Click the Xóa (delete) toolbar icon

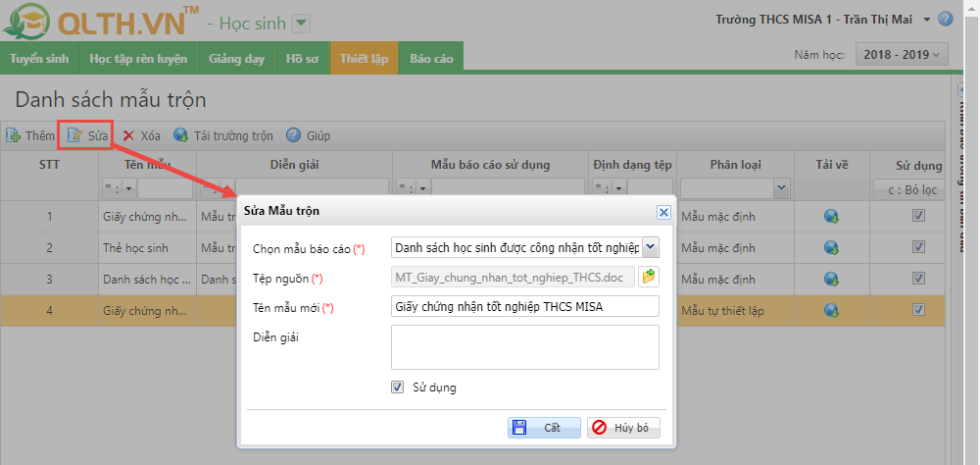128,135
